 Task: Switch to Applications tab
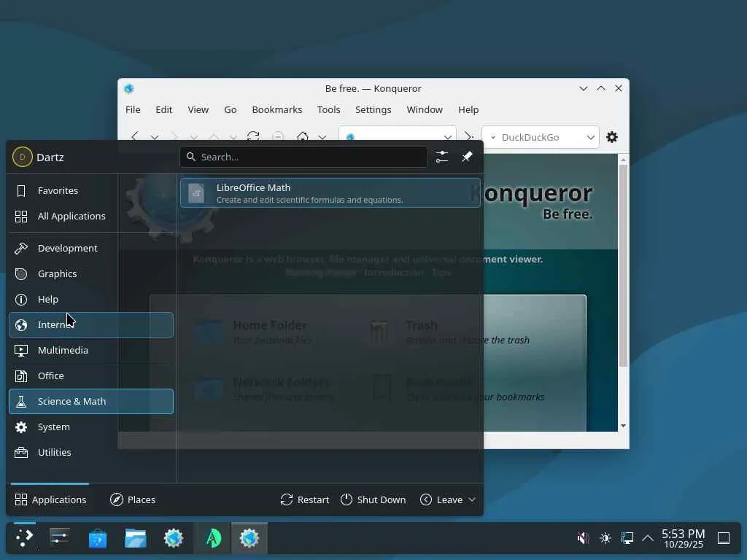click(50, 499)
